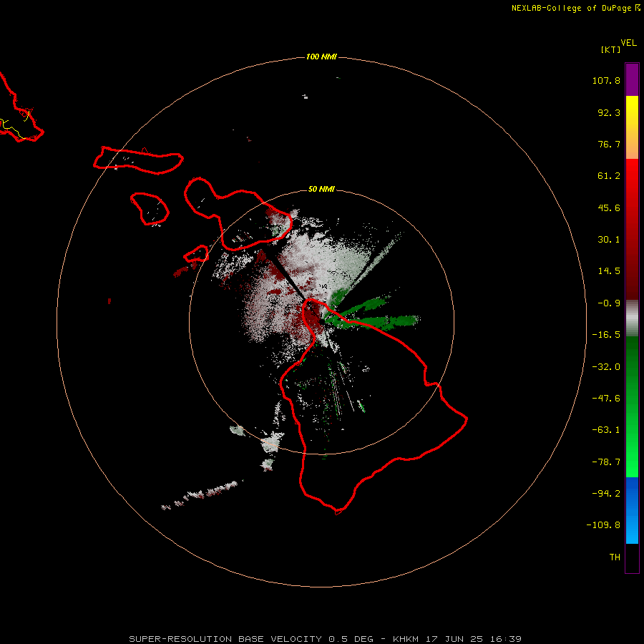
Task: Click the -63.1 velocity scale value
Action: 606,430
